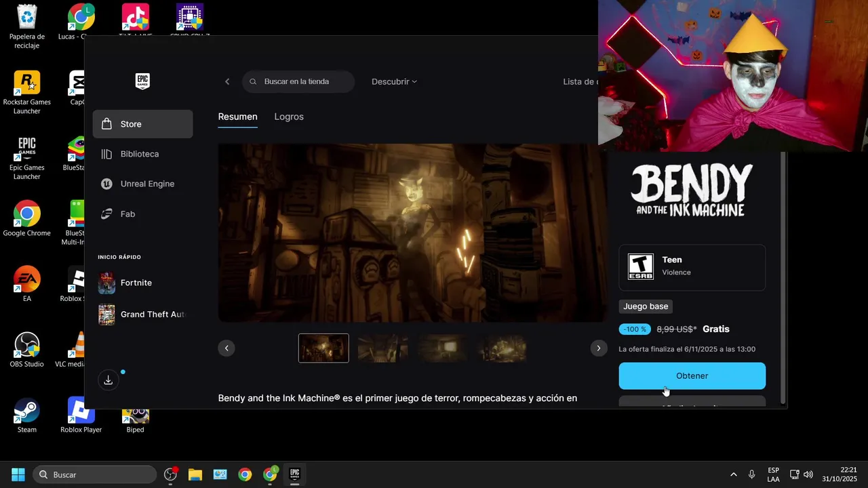
Task: Open the Store section in sidebar
Action: pyautogui.click(x=143, y=124)
